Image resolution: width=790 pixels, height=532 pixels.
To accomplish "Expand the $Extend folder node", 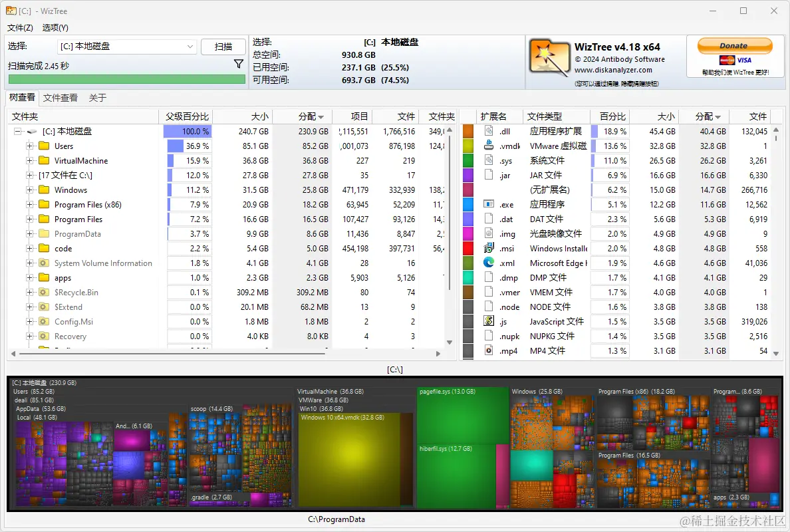I will pyautogui.click(x=30, y=307).
